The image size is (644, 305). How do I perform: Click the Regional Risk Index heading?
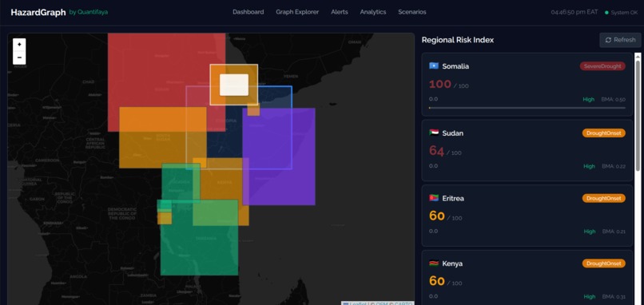point(458,40)
